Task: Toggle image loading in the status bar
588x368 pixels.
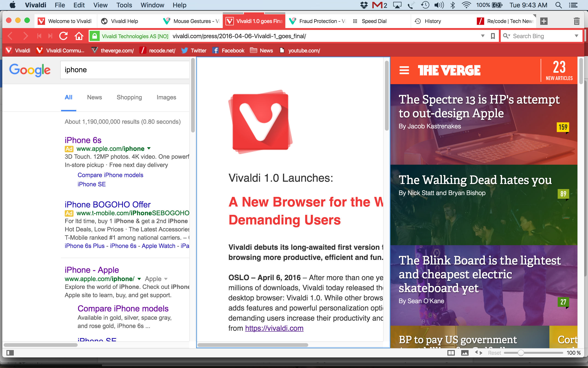Action: [465, 353]
